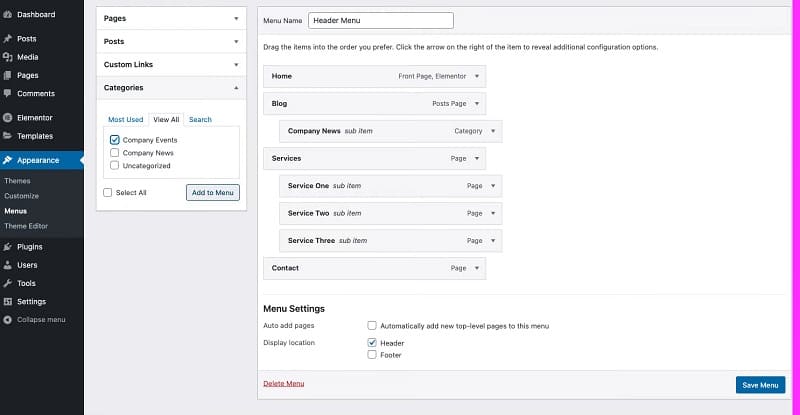Open the Plugins menu label
Image resolution: width=800 pixels, height=415 pixels.
coord(30,247)
